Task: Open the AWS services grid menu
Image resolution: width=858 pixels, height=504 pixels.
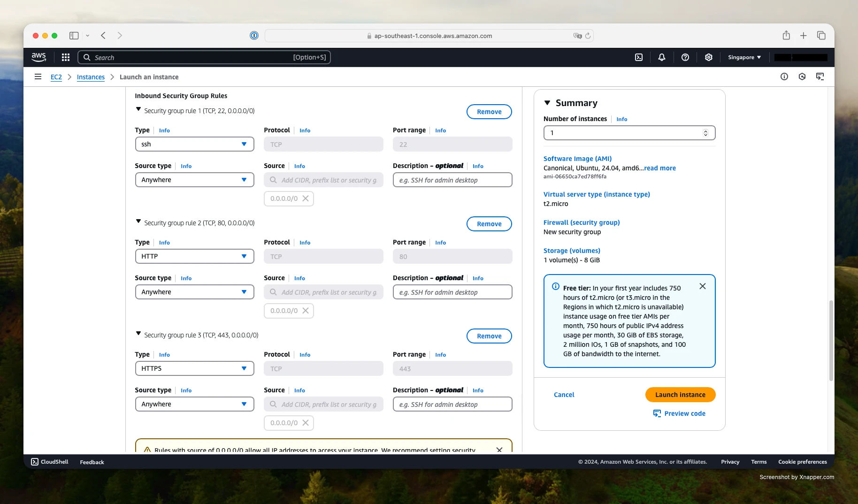Action: point(66,57)
